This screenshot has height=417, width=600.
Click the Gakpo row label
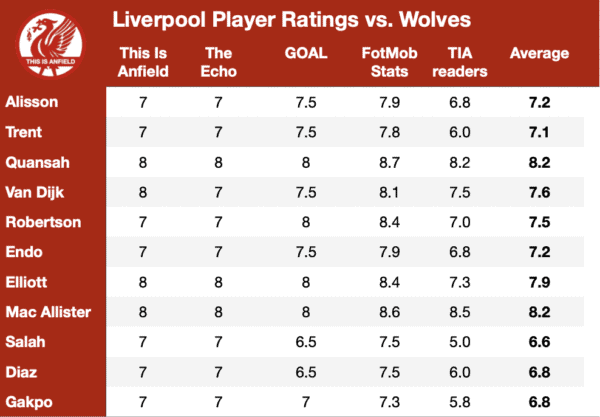coord(29,402)
